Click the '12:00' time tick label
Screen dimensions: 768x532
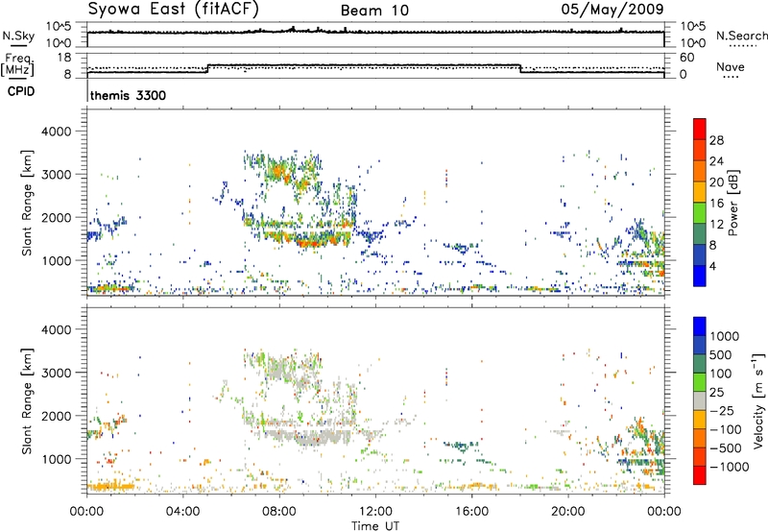coord(375,512)
